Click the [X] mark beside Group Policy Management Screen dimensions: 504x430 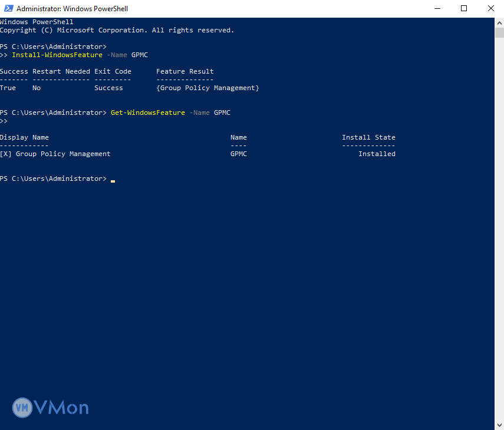tap(5, 154)
